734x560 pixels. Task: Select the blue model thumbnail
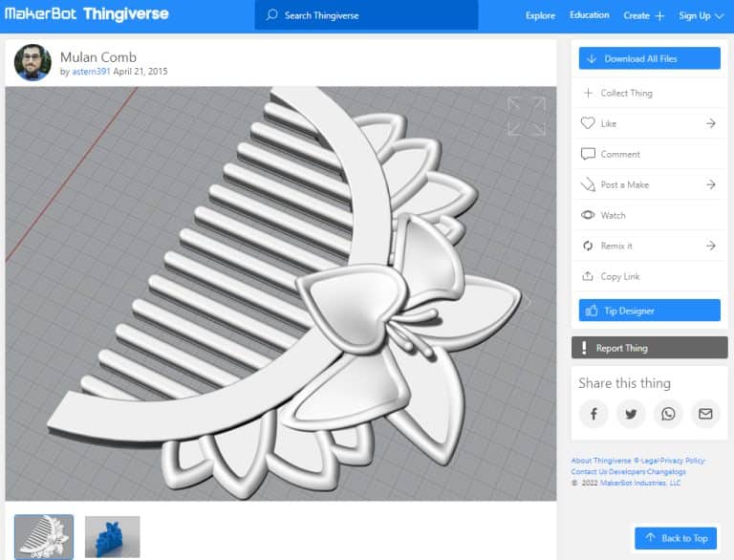coord(113,537)
